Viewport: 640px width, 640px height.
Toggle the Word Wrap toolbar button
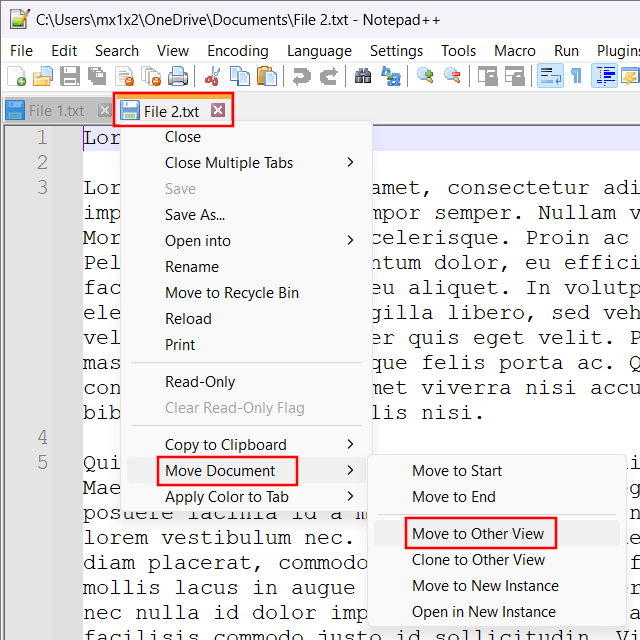pos(550,76)
